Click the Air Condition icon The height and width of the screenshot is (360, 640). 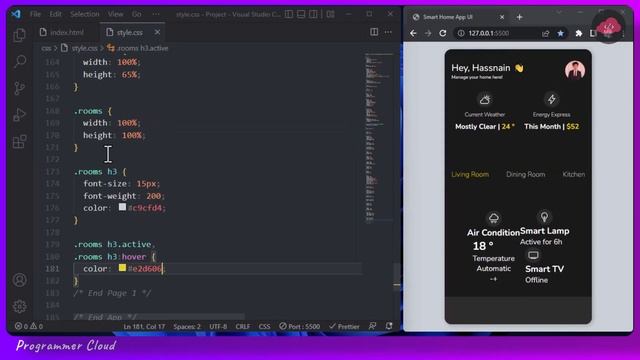click(x=493, y=218)
